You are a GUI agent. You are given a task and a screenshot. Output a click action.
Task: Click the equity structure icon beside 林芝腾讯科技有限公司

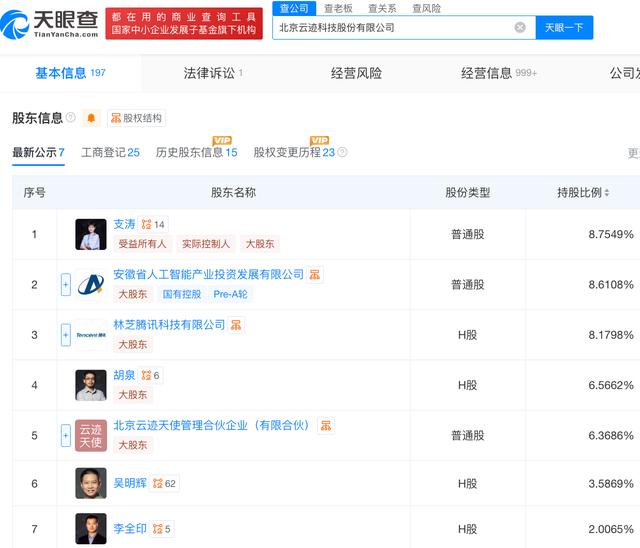tap(236, 325)
